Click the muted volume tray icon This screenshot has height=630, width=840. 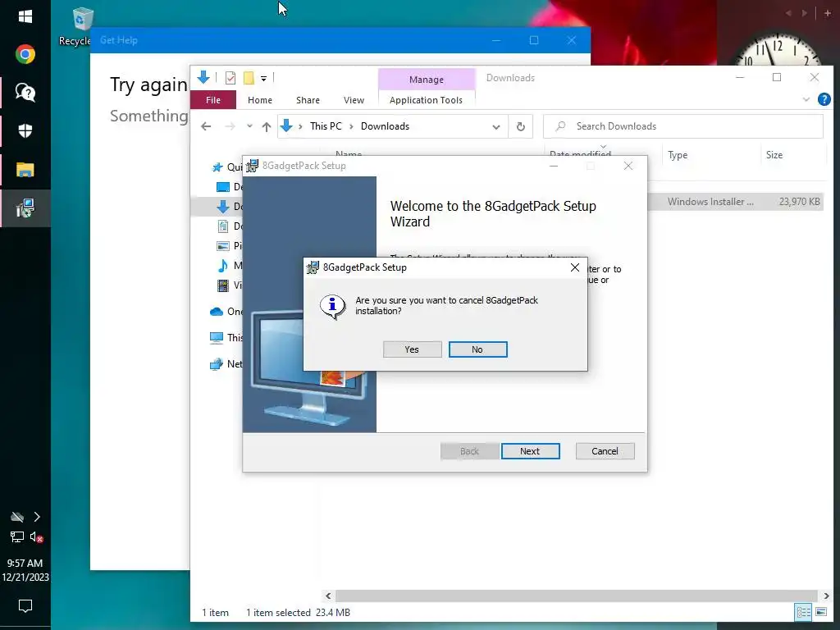coord(36,536)
